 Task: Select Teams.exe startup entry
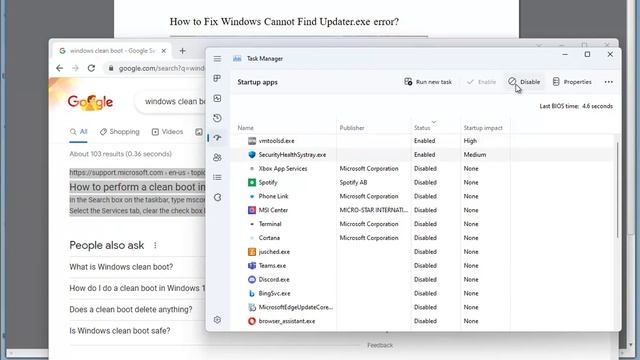point(423,266)
